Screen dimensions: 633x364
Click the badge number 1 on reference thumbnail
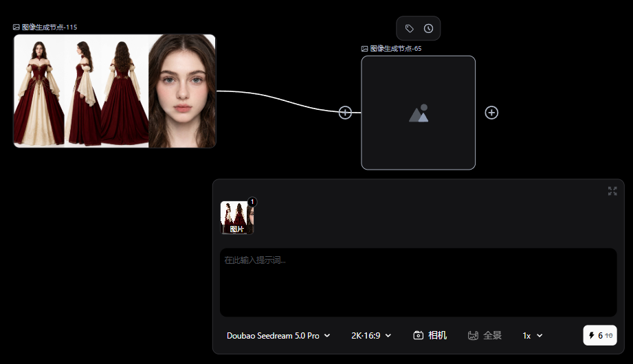click(252, 202)
